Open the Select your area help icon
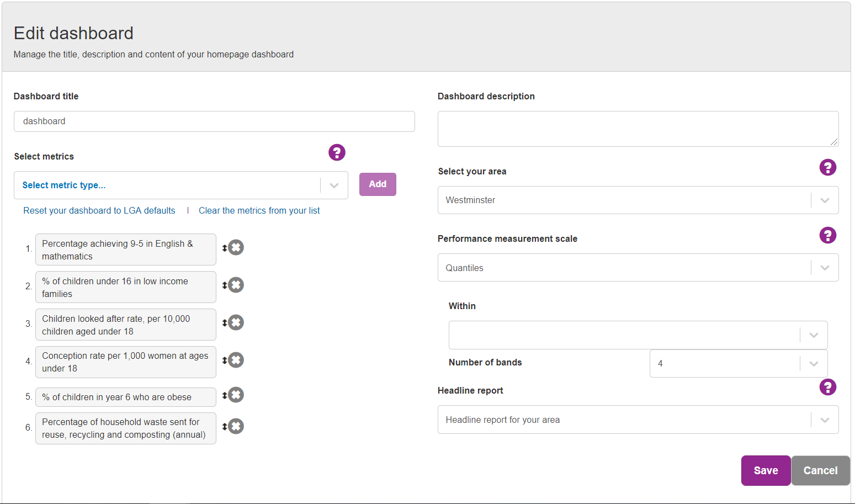 [827, 167]
